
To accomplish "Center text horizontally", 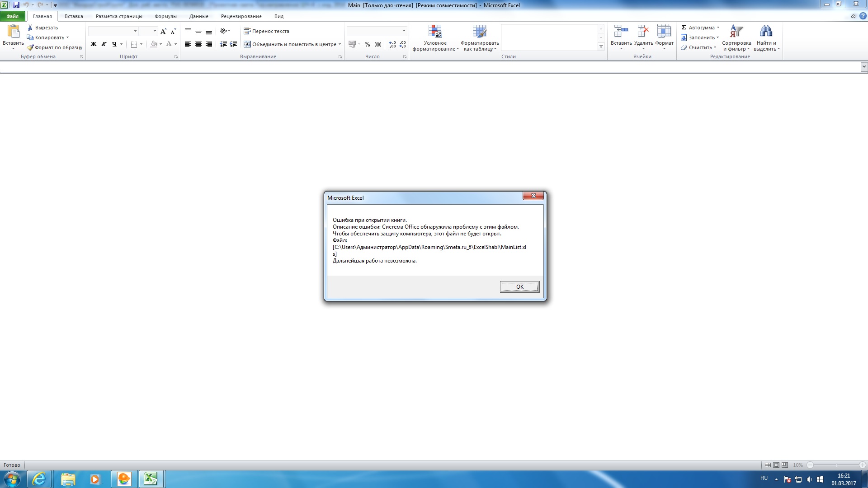I will [198, 44].
